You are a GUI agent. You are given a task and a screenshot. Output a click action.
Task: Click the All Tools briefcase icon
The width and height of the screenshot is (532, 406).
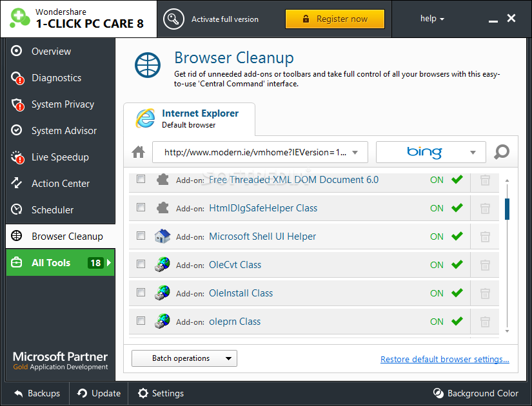[16, 262]
